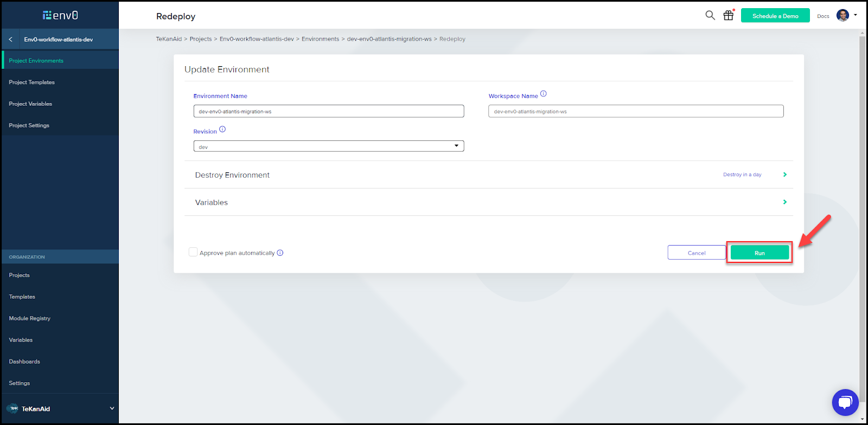Open the search magnifier icon
The image size is (868, 425).
tap(710, 16)
